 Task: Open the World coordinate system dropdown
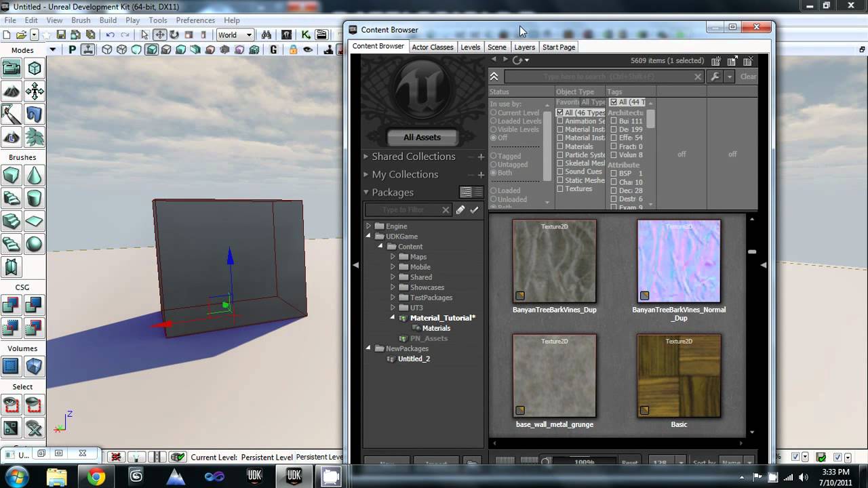235,35
